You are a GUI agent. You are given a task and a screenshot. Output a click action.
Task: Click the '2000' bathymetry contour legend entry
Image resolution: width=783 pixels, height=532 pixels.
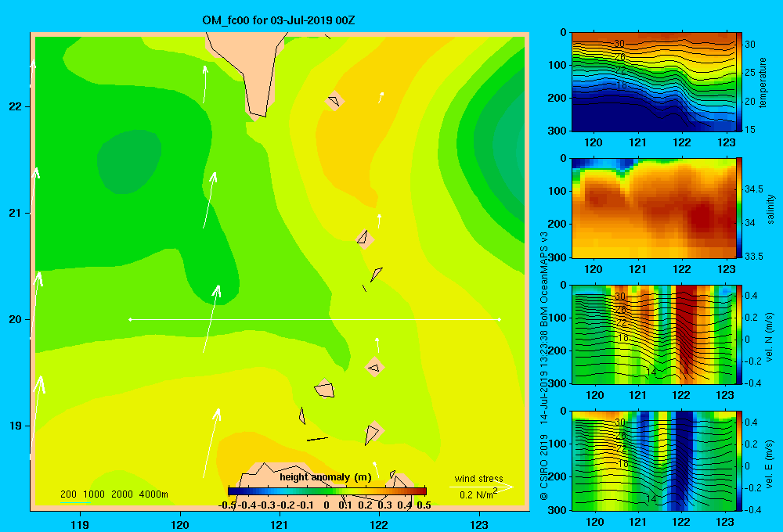pos(122,494)
